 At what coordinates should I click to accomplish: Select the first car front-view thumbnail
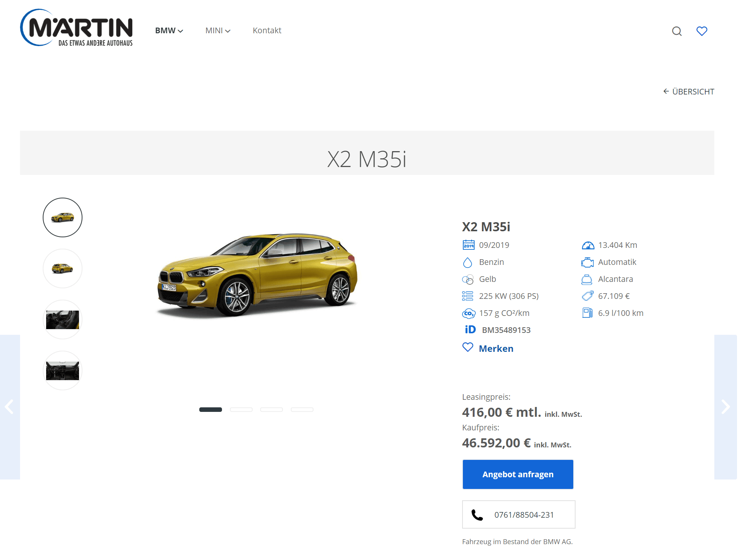(x=62, y=217)
